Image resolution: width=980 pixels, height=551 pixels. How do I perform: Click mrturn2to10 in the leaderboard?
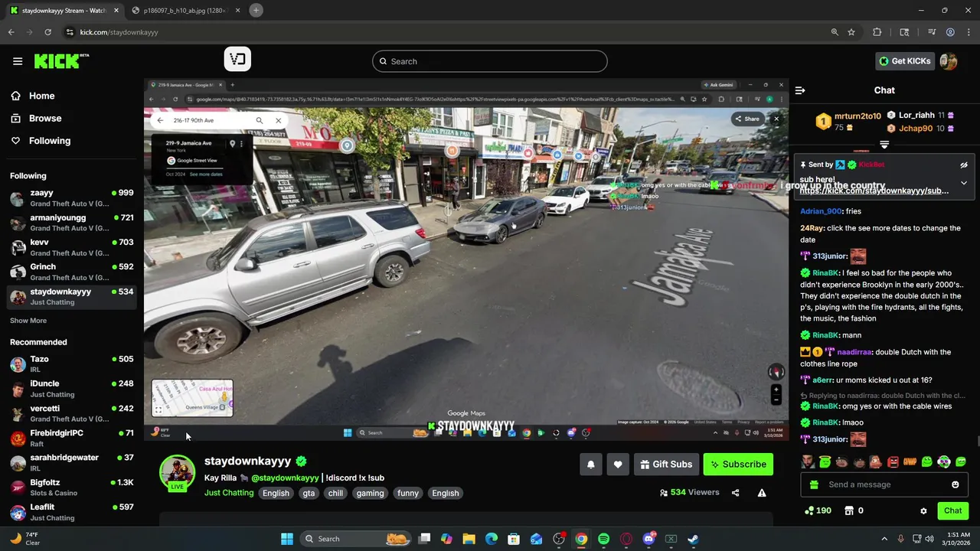[857, 116]
